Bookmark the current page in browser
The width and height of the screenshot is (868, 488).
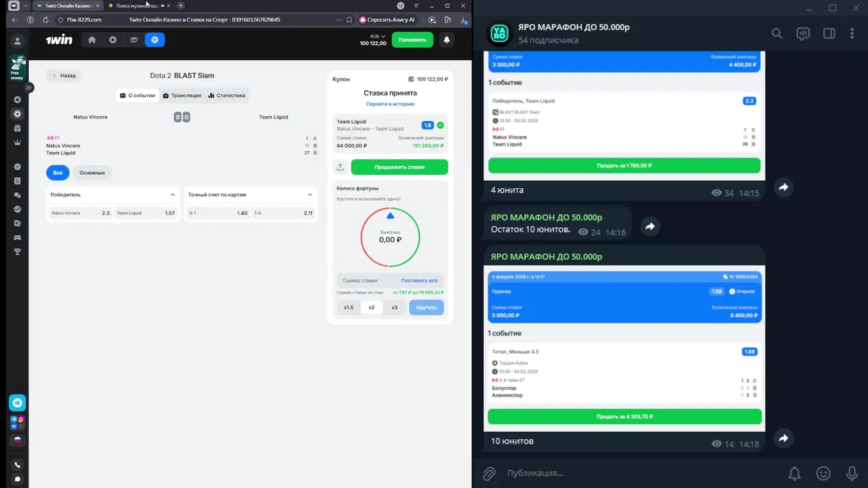coord(349,20)
